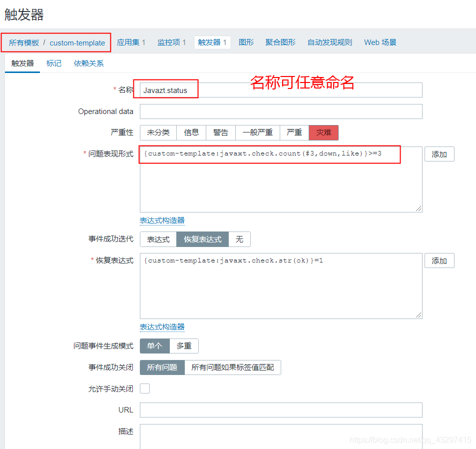Set severity to 未分类
The image size is (476, 449).
click(158, 132)
